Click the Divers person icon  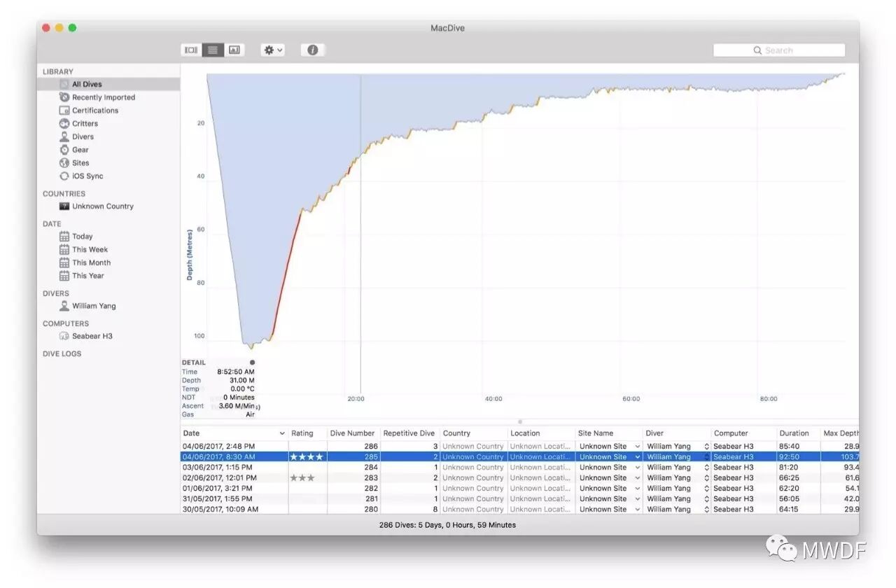coord(64,137)
